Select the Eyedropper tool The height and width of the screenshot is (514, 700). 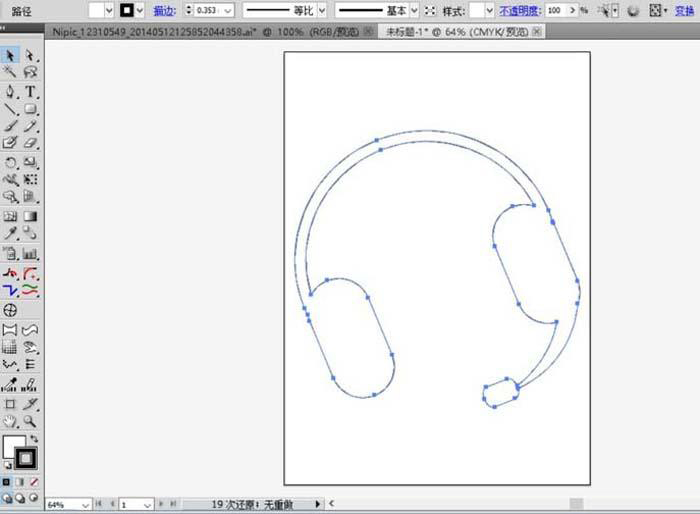(10, 233)
